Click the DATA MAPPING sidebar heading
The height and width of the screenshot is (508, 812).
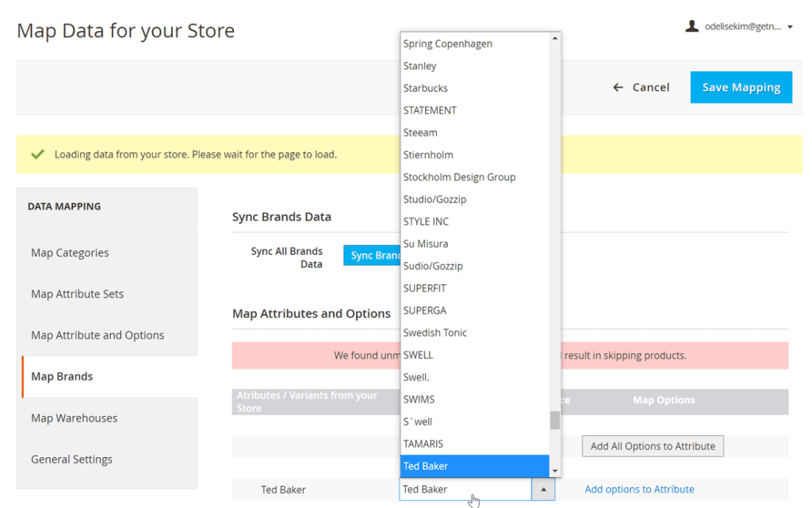coord(64,206)
